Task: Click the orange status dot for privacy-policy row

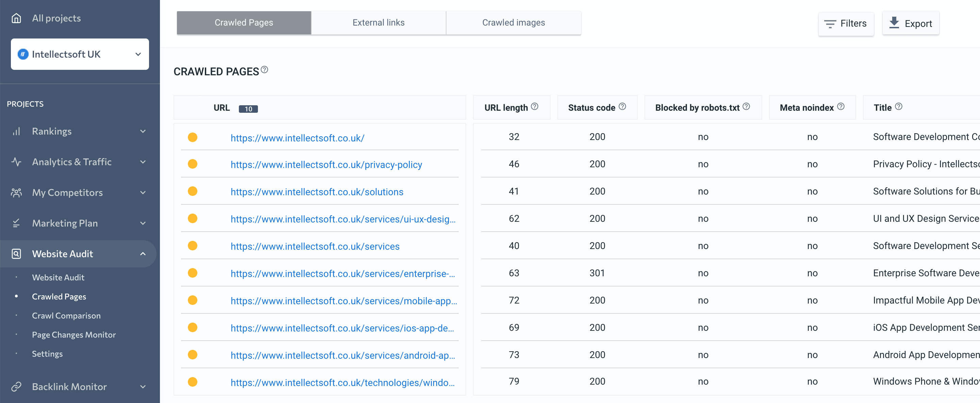Action: click(x=193, y=164)
